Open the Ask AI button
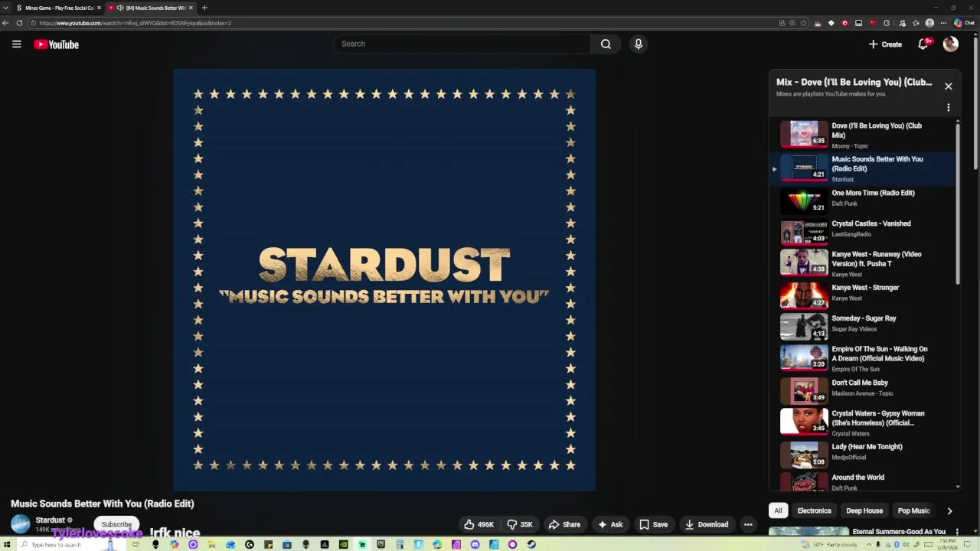The height and width of the screenshot is (551, 980). (610, 524)
